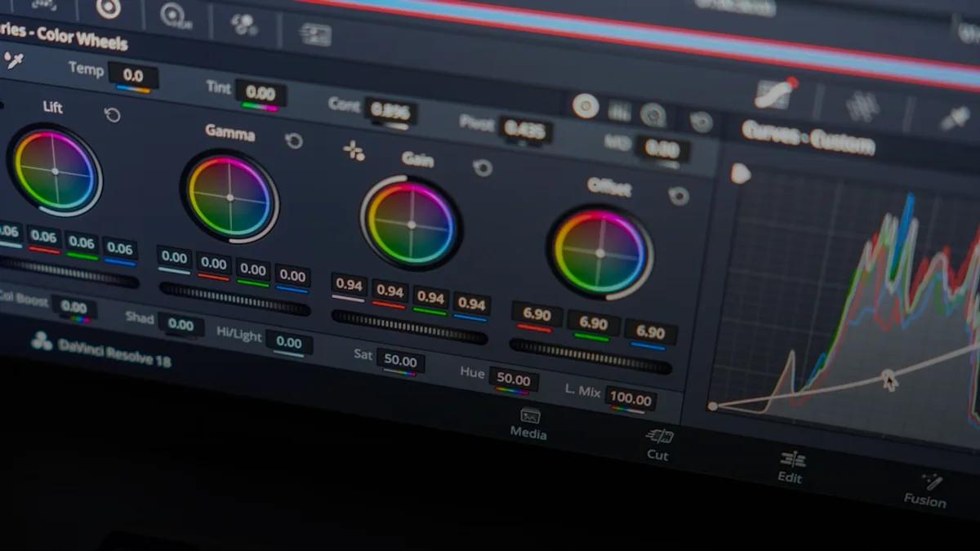980x551 pixels.
Task: Select Offset green channel value 6.90
Action: tap(594, 323)
